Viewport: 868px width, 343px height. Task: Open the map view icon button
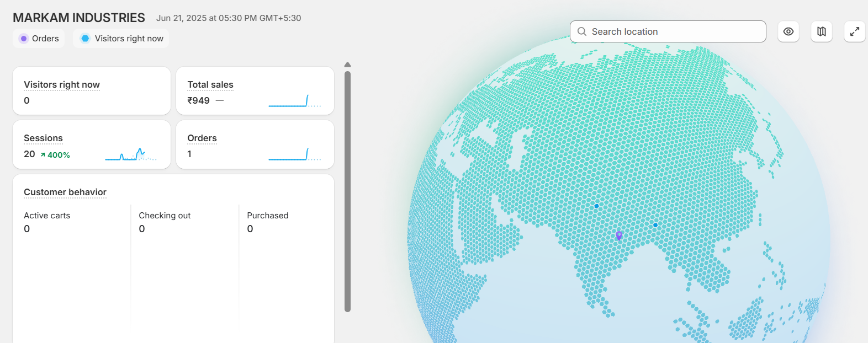[821, 31]
